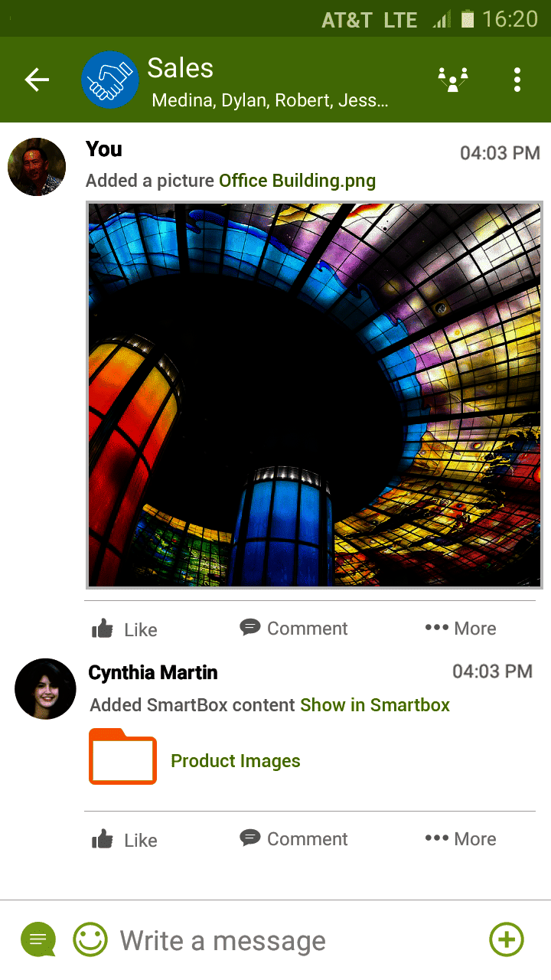This screenshot has width=551, height=980.
Task: Tap the green speech bubble templates icon
Action: (38, 940)
